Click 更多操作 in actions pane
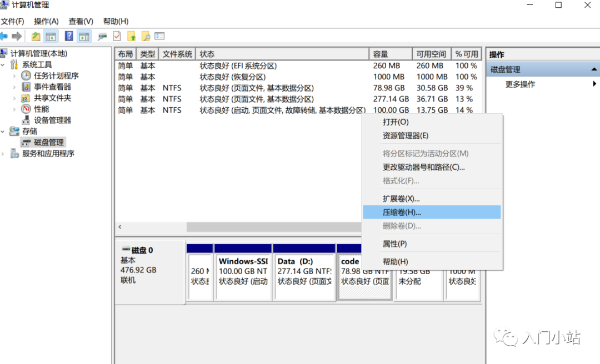The image size is (600, 364). [520, 84]
